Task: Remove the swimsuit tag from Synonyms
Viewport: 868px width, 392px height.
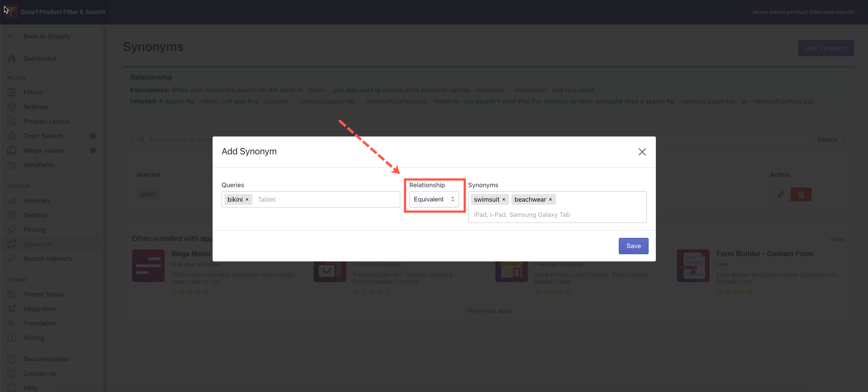Action: [x=504, y=199]
